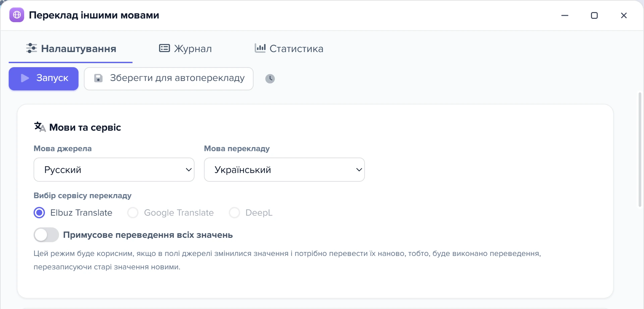Image resolution: width=644 pixels, height=309 pixels.
Task: Click the Вибір сервісу перекладу label
Action: (83, 195)
